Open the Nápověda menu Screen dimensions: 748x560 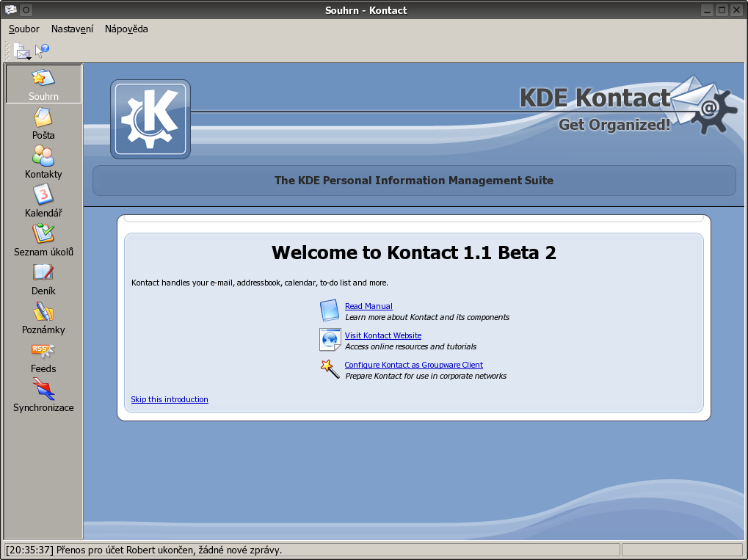(126, 29)
